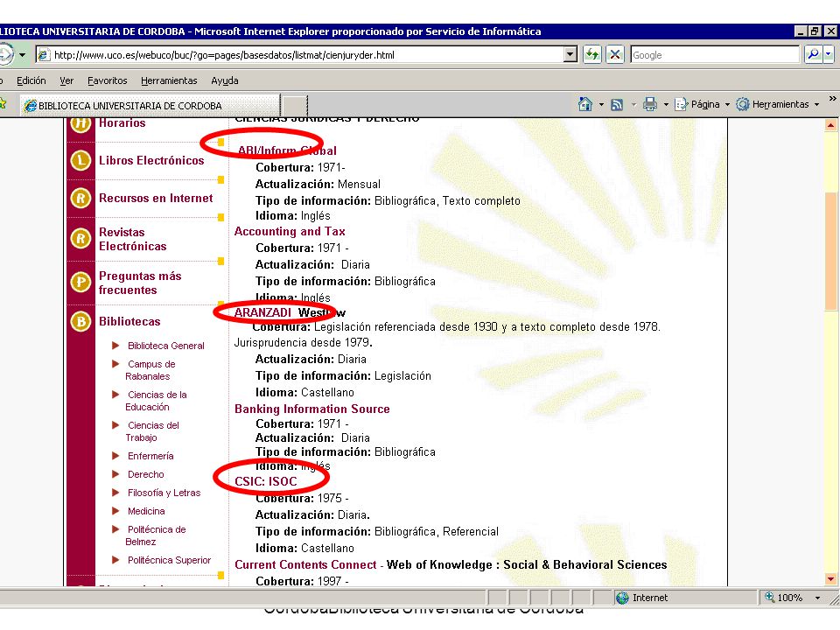Viewport: 840px width, 630px height.
Task: Open the Página dropdown arrow
Action: 727,104
